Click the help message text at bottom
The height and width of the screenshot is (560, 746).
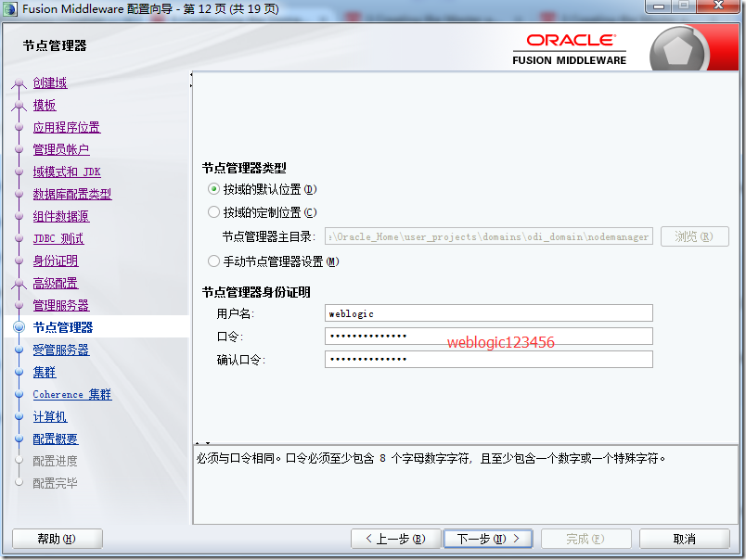431,458
